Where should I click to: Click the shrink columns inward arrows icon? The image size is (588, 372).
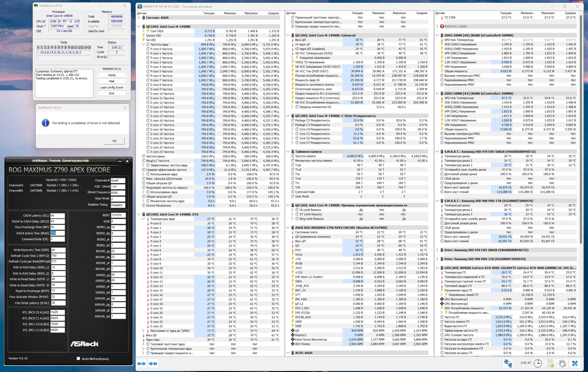coord(153,364)
